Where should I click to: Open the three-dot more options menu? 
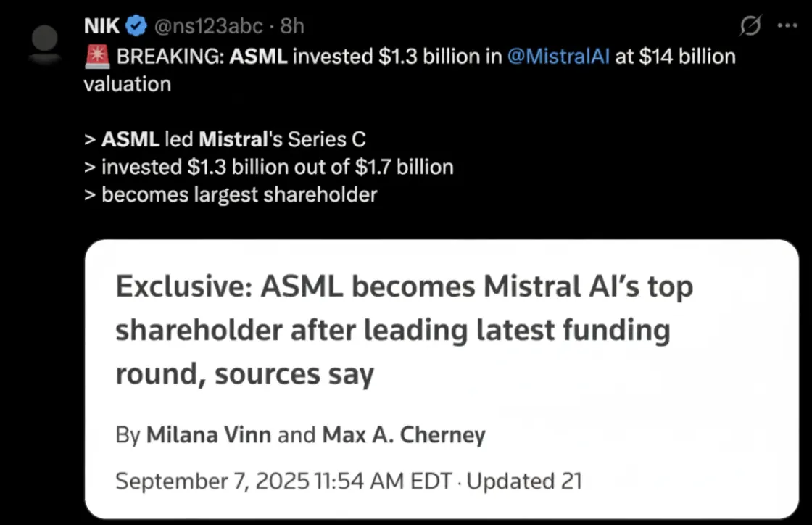coord(787,25)
